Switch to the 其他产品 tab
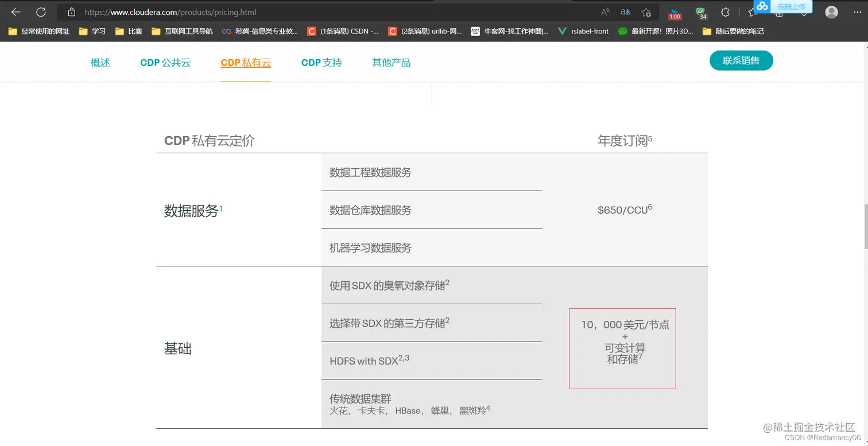The height and width of the screenshot is (446, 868). coord(392,63)
